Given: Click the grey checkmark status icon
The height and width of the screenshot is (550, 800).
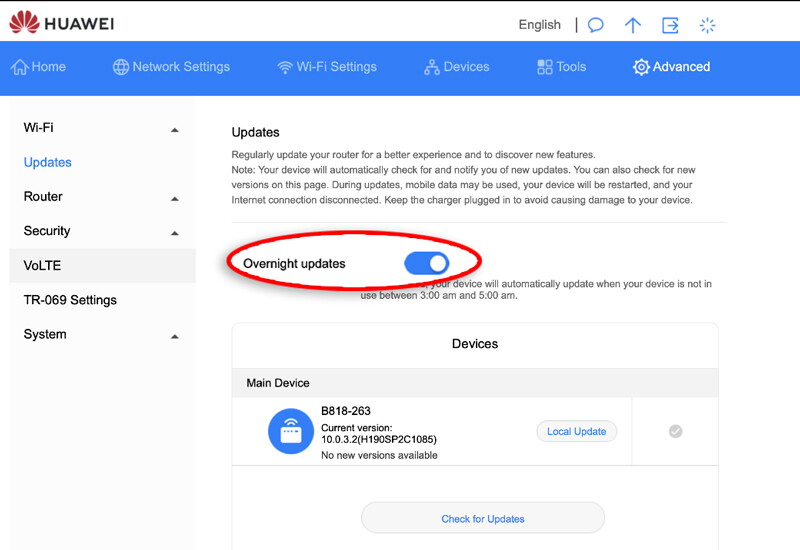Looking at the screenshot, I should tap(675, 431).
